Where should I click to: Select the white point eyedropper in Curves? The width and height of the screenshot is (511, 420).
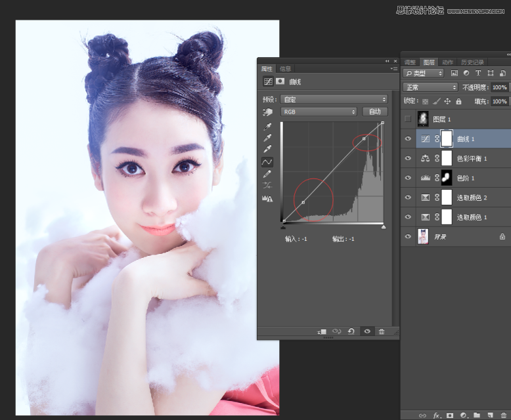coord(267,150)
